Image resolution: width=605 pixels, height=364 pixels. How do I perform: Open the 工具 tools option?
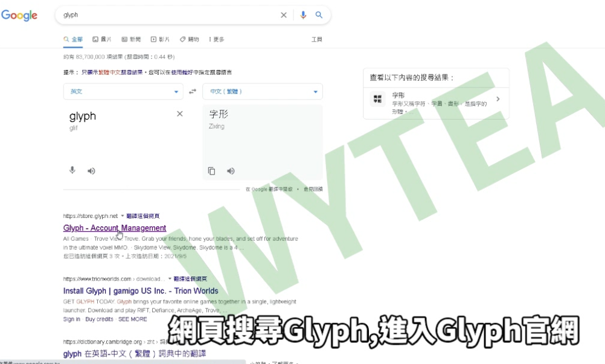pyautogui.click(x=317, y=39)
